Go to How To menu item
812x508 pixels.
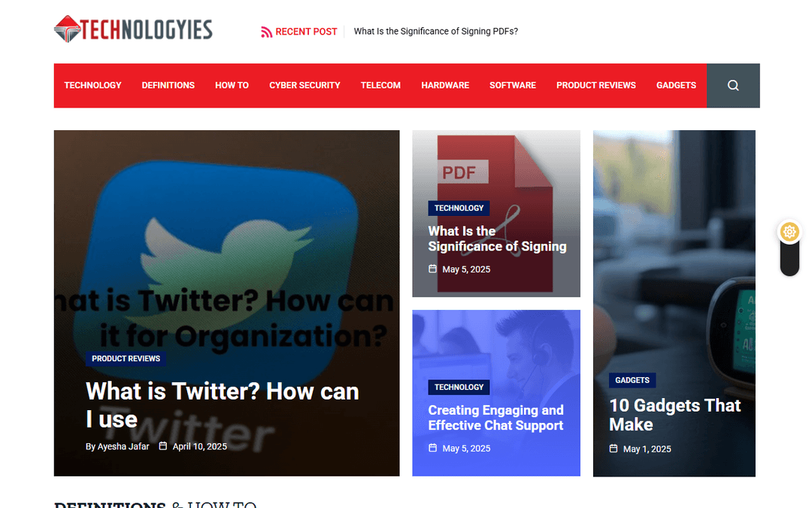[232, 86]
